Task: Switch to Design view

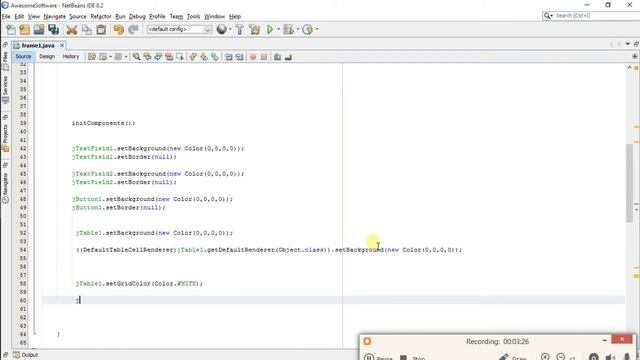Action: 47,57
